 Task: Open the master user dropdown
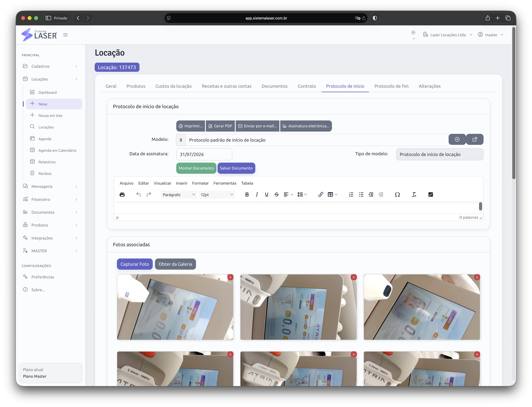pos(491,35)
